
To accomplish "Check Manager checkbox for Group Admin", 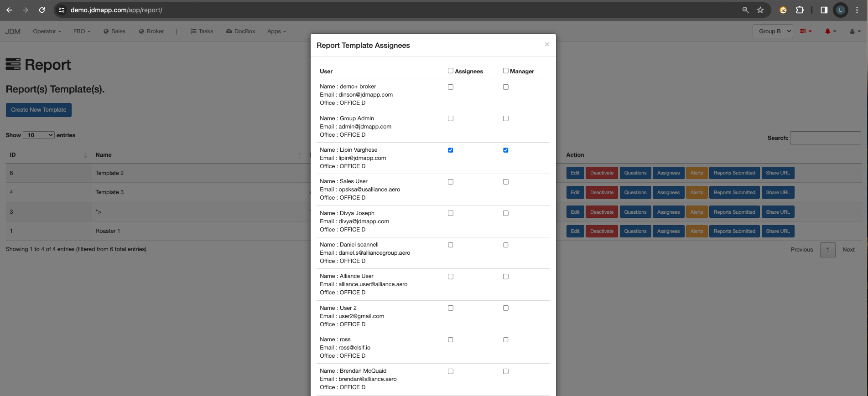I will 505,118.
